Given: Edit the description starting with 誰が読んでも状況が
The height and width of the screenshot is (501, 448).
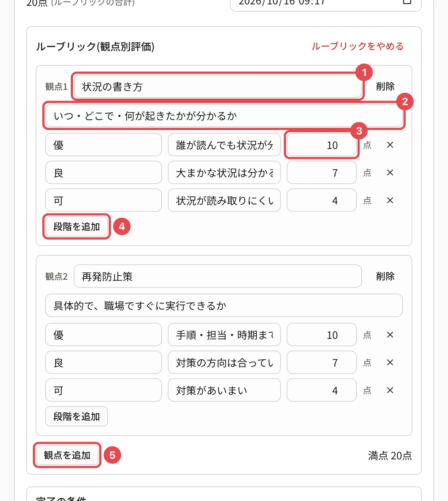Looking at the screenshot, I should click(x=224, y=145).
